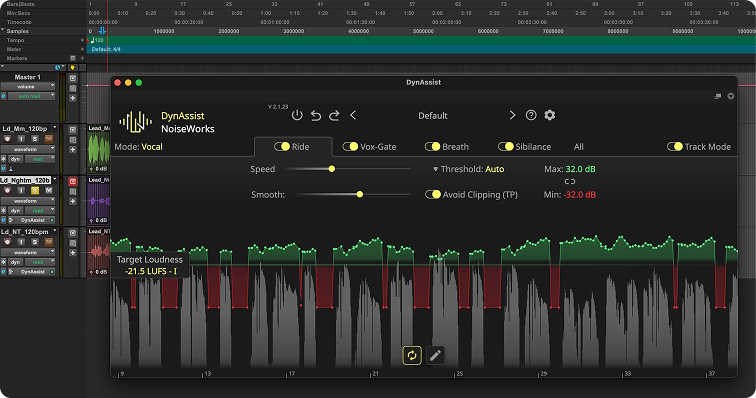Unmute the Ld_NT_120bpm track
756x398 pixels.
[x=49, y=242]
